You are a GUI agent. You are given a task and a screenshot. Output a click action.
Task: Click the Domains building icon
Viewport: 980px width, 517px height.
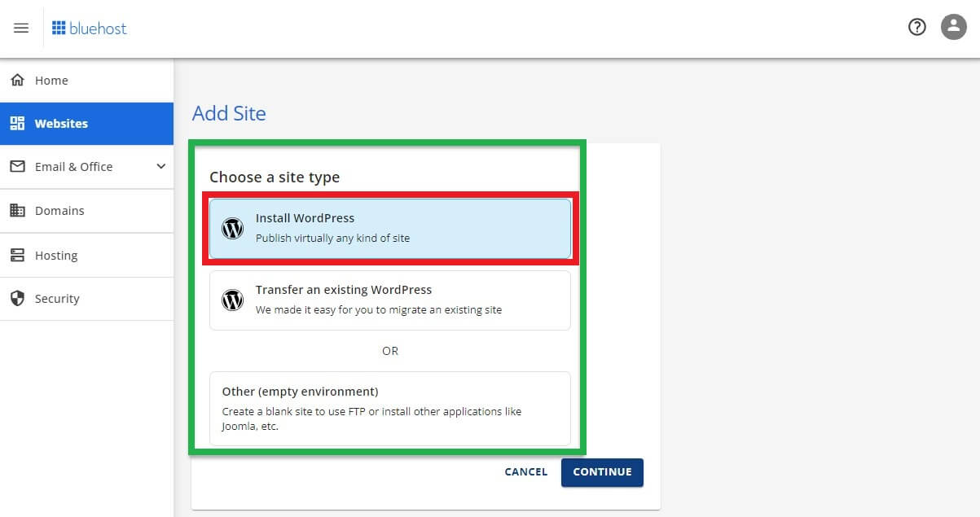pyautogui.click(x=17, y=210)
